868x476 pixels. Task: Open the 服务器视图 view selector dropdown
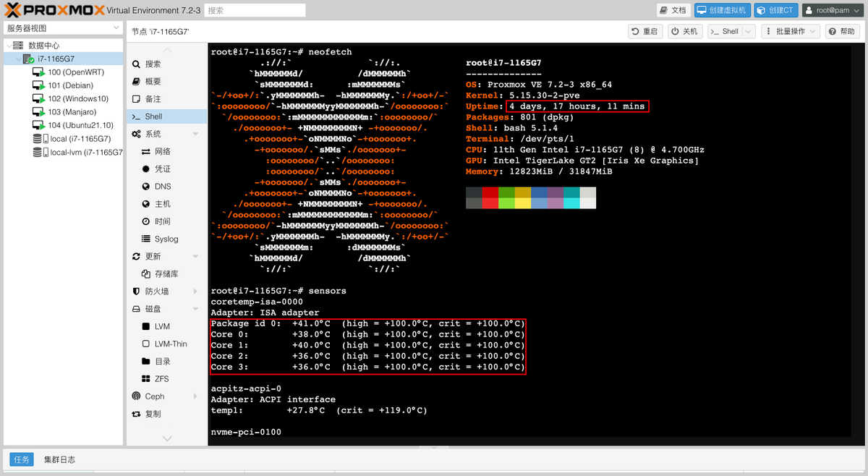63,28
